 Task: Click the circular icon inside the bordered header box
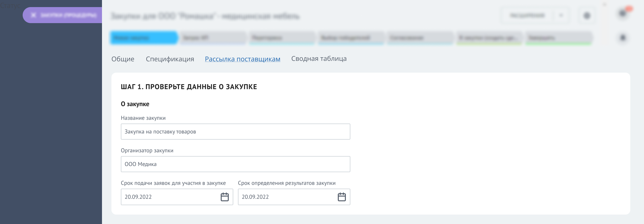point(587,16)
